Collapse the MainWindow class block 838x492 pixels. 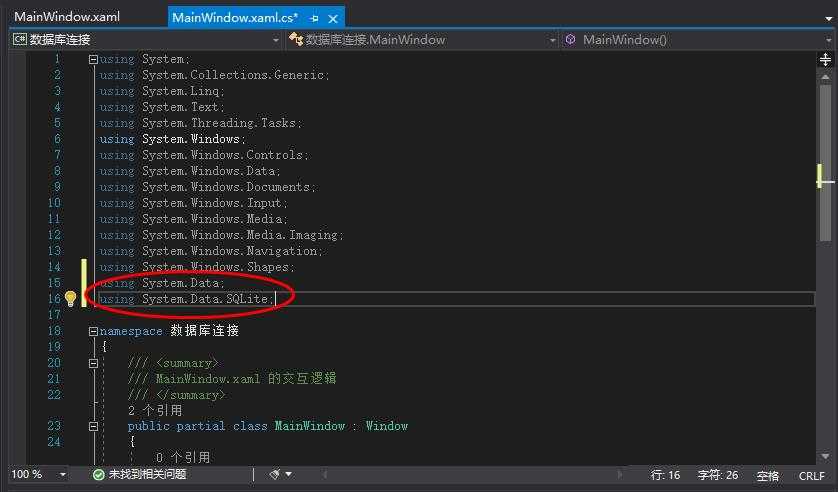click(x=93, y=426)
